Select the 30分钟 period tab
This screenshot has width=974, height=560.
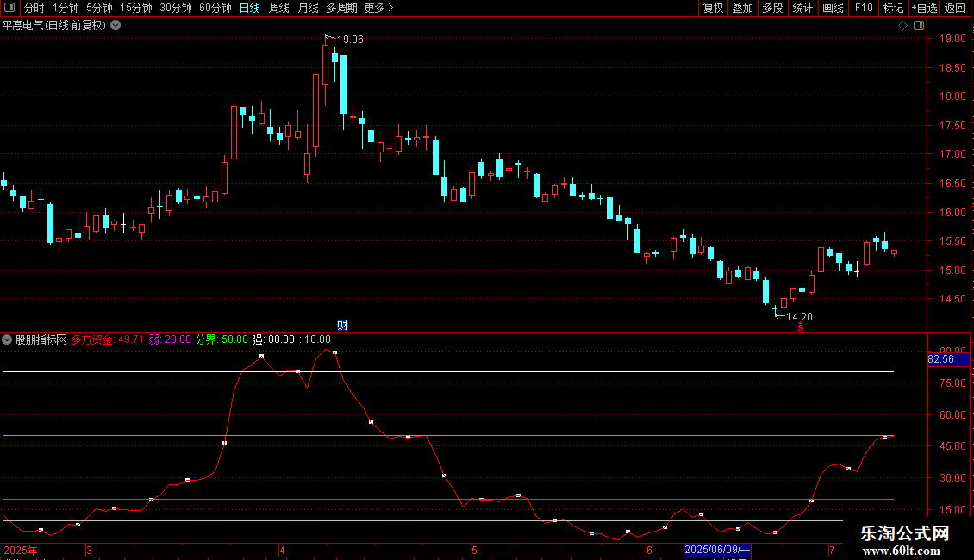[176, 8]
